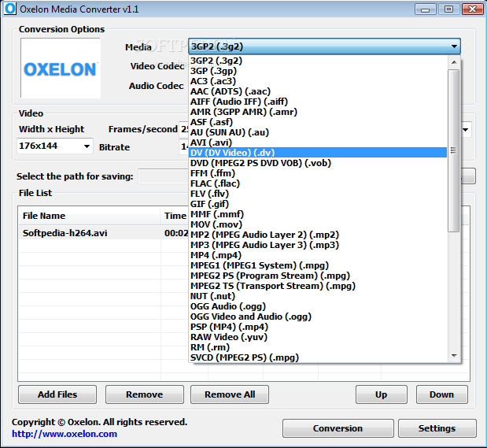Viewport: 487px width, 448px height.
Task: Move file Up in list
Action: pos(381,394)
